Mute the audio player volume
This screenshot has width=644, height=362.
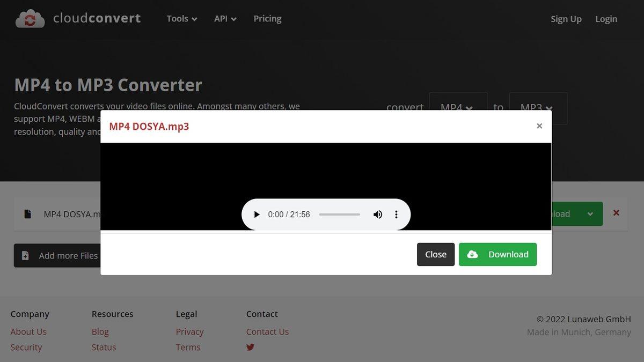point(378,215)
